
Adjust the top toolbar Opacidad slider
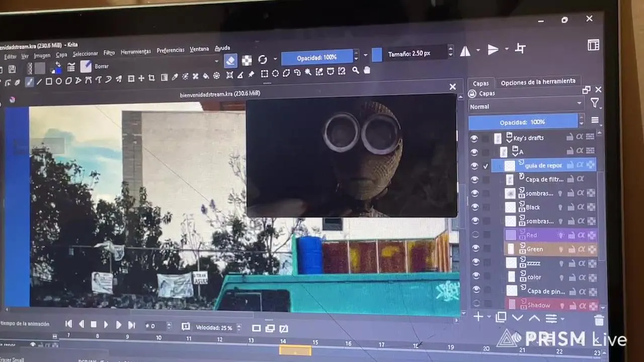pyautogui.click(x=317, y=57)
